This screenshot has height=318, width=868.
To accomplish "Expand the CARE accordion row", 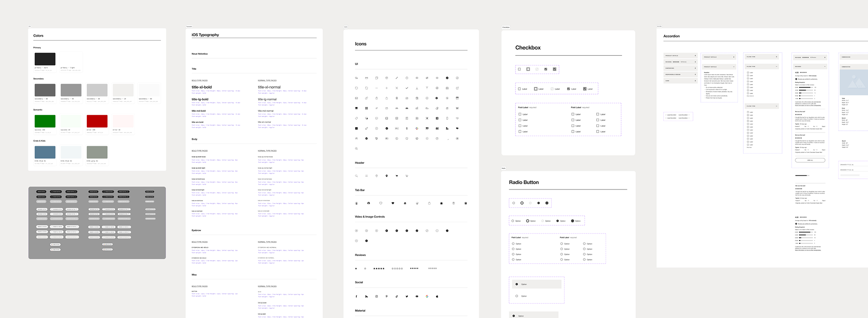I will (680, 81).
